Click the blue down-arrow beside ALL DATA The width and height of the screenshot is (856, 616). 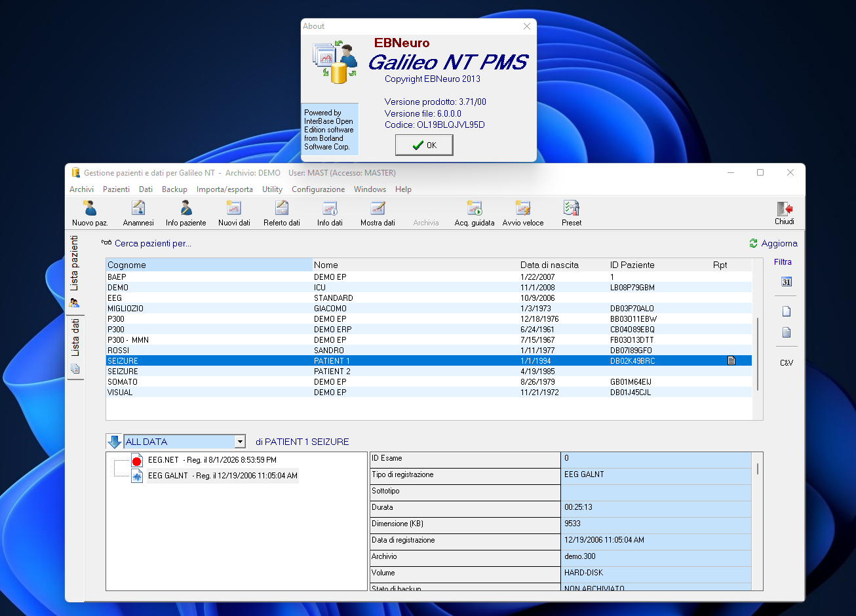115,442
